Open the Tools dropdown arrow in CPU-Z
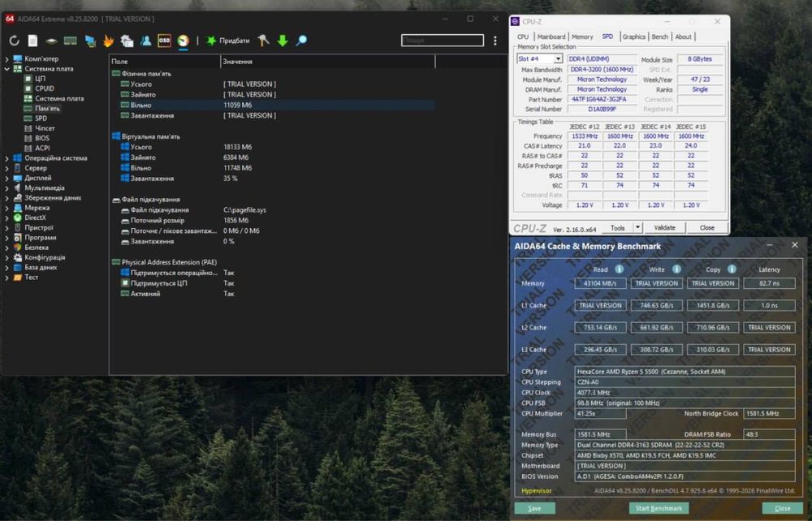The height and width of the screenshot is (521, 812). (x=638, y=228)
